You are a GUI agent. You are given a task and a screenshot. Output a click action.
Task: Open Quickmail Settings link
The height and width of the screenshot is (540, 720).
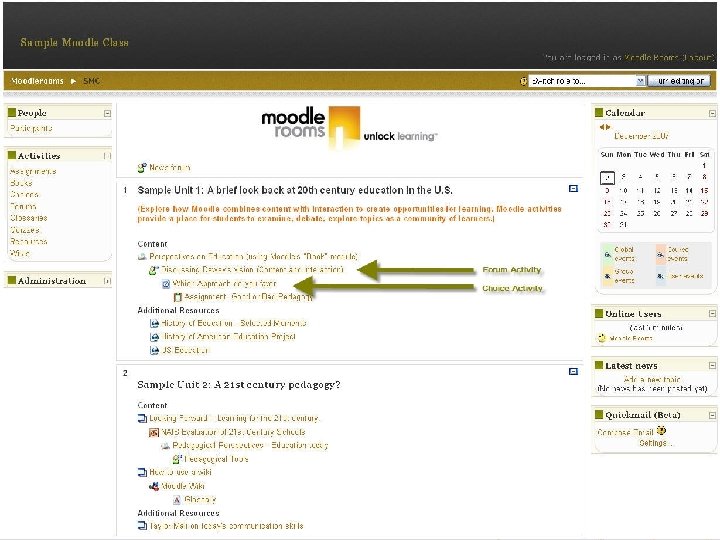point(655,444)
